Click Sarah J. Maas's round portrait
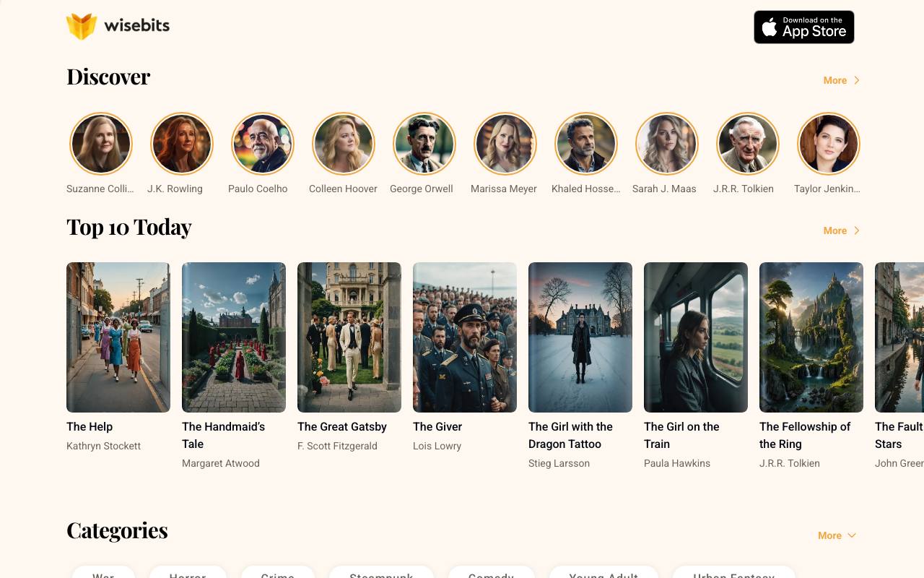This screenshot has width=924, height=578. (667, 144)
